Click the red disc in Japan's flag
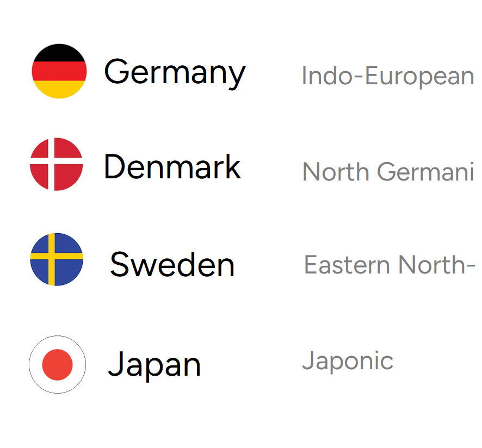This screenshot has height=448, width=482. [x=58, y=365]
